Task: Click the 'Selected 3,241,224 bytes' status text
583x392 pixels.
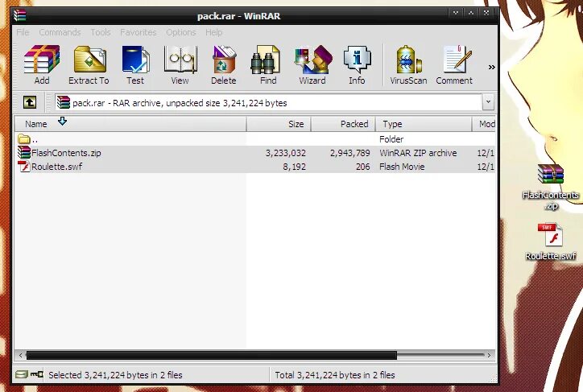Action: click(x=115, y=375)
